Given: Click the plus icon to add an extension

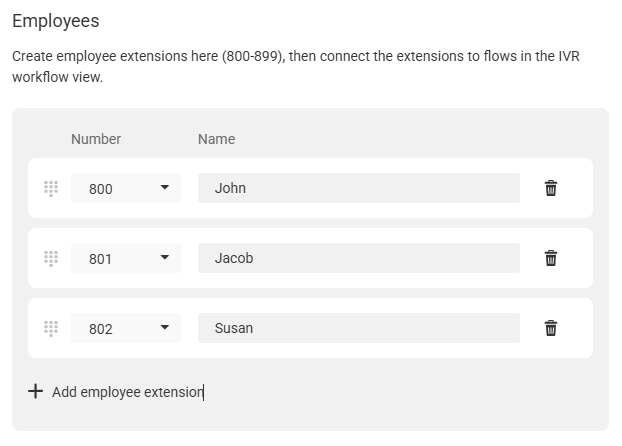Looking at the screenshot, I should pyautogui.click(x=35, y=391).
